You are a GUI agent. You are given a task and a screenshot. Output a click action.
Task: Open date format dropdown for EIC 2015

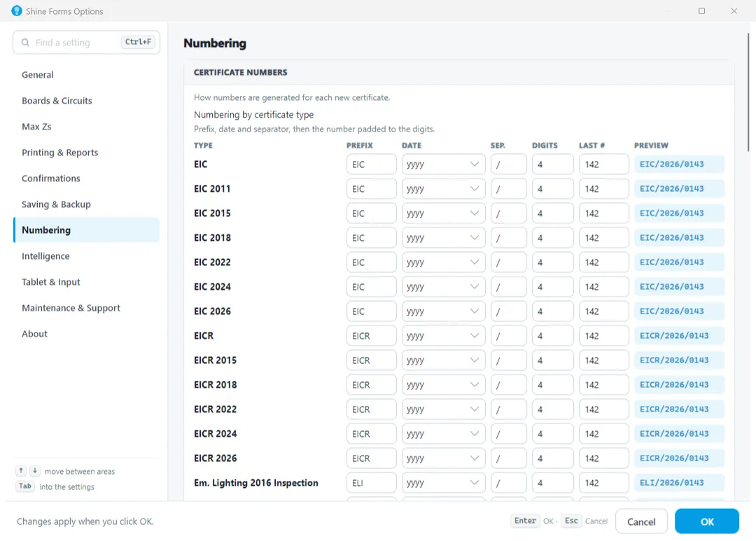(x=443, y=213)
